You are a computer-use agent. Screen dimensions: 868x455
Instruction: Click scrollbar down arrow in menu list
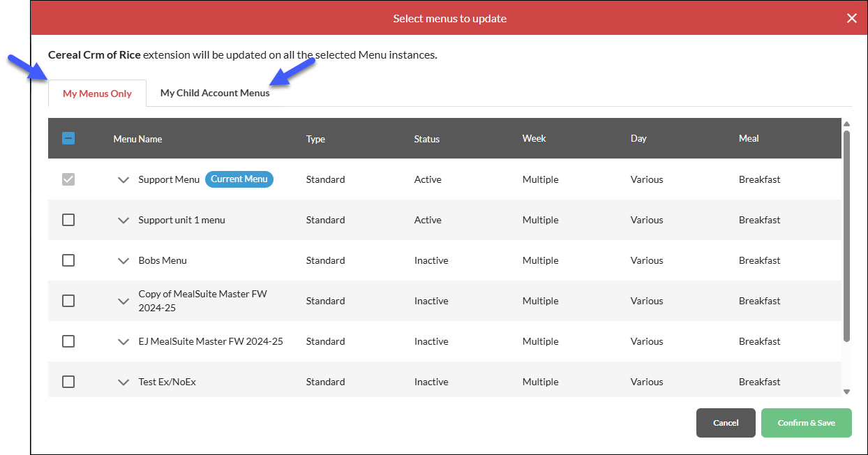(846, 391)
